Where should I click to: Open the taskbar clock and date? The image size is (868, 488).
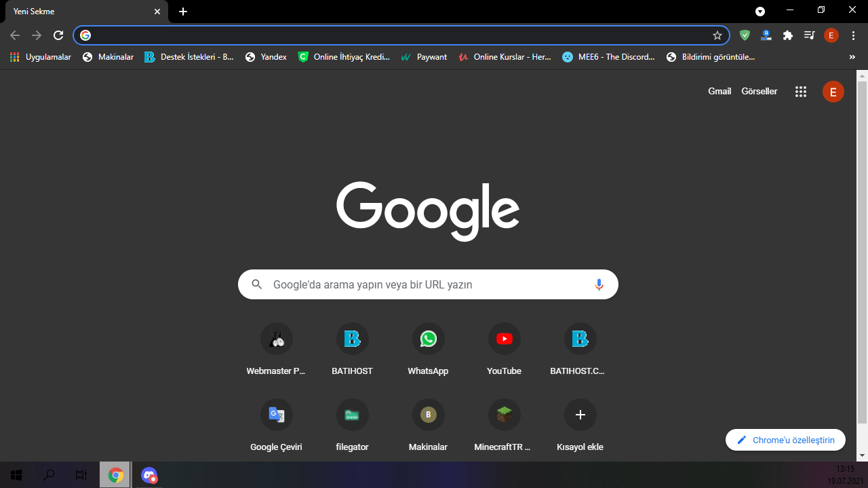coord(844,475)
